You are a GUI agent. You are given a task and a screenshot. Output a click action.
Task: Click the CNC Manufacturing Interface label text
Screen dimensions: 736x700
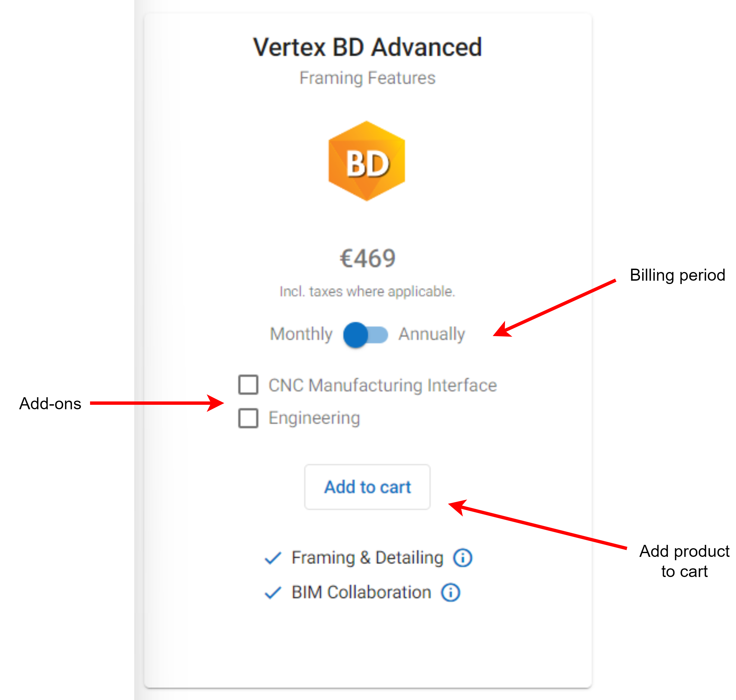383,385
